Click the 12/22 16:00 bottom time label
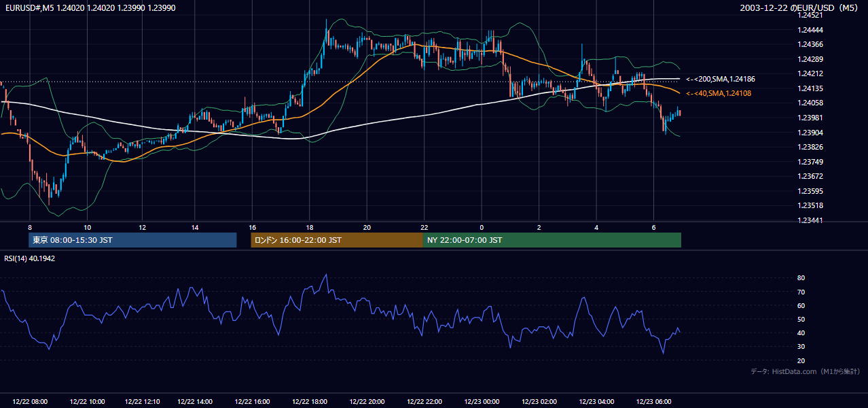The image size is (868, 408). tap(252, 402)
